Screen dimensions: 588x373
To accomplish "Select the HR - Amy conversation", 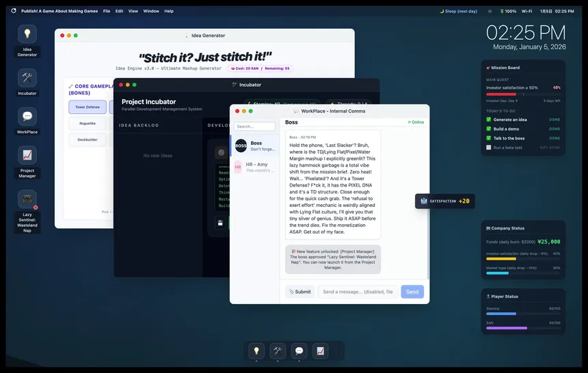I will click(x=255, y=167).
